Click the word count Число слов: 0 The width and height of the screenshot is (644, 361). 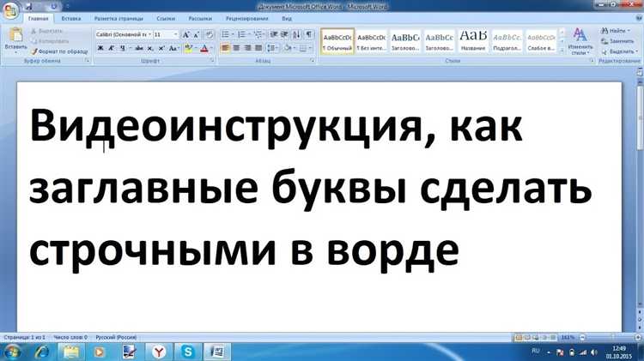point(70,338)
